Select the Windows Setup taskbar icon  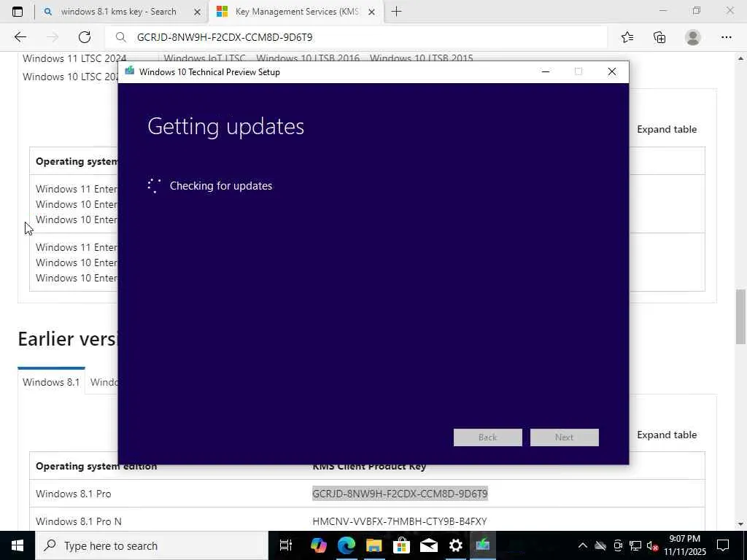click(x=483, y=545)
